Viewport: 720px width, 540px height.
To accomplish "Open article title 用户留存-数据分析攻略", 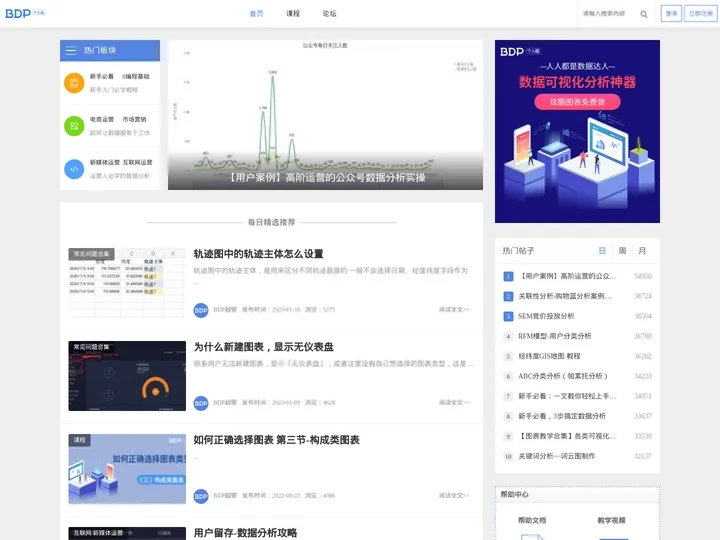I will click(245, 533).
